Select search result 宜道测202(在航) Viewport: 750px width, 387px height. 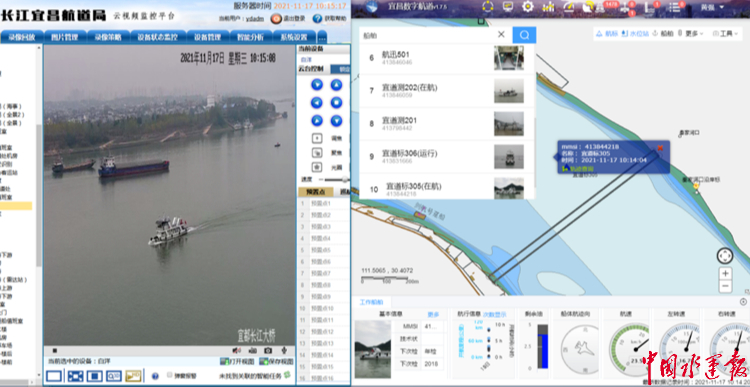447,91
